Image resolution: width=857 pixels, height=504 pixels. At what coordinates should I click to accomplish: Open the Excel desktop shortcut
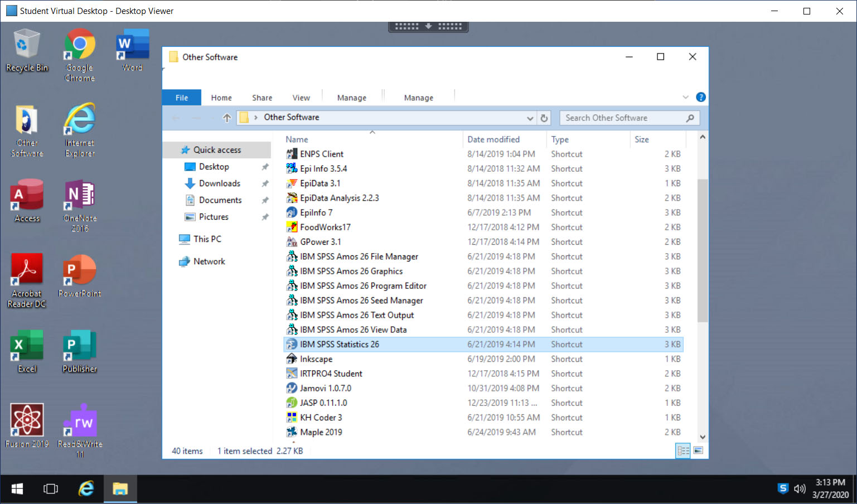[x=27, y=351]
